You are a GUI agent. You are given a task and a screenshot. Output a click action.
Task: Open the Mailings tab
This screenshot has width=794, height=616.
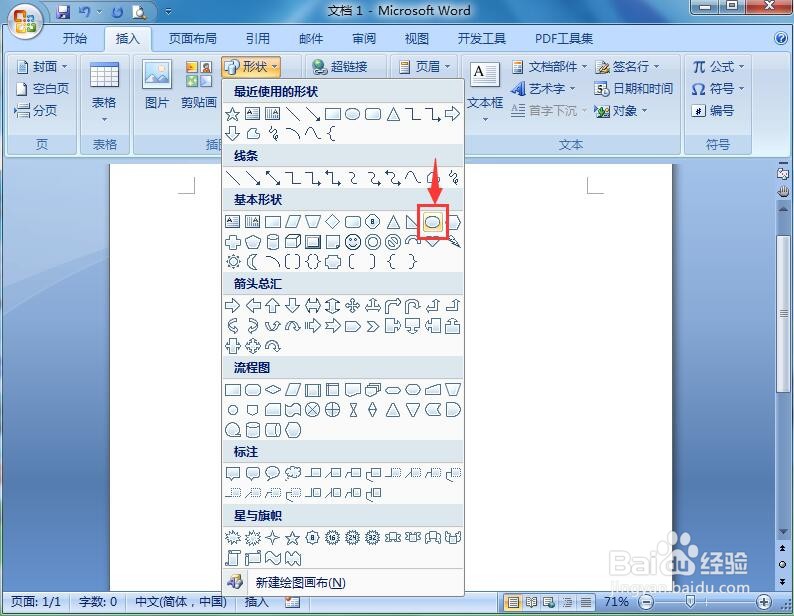(310, 38)
